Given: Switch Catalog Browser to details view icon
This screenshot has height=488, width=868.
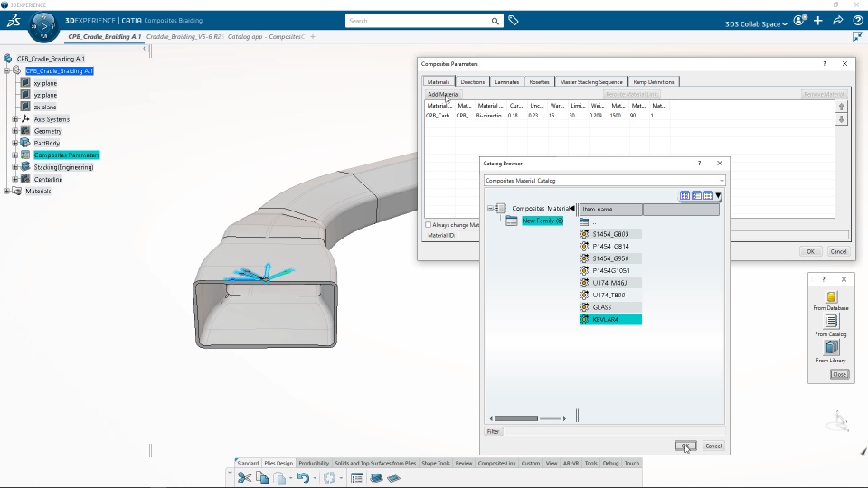Looking at the screenshot, I should pyautogui.click(x=708, y=196).
